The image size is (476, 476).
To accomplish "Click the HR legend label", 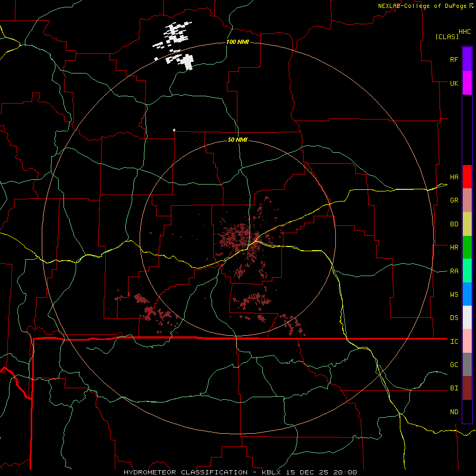I will point(454,247).
